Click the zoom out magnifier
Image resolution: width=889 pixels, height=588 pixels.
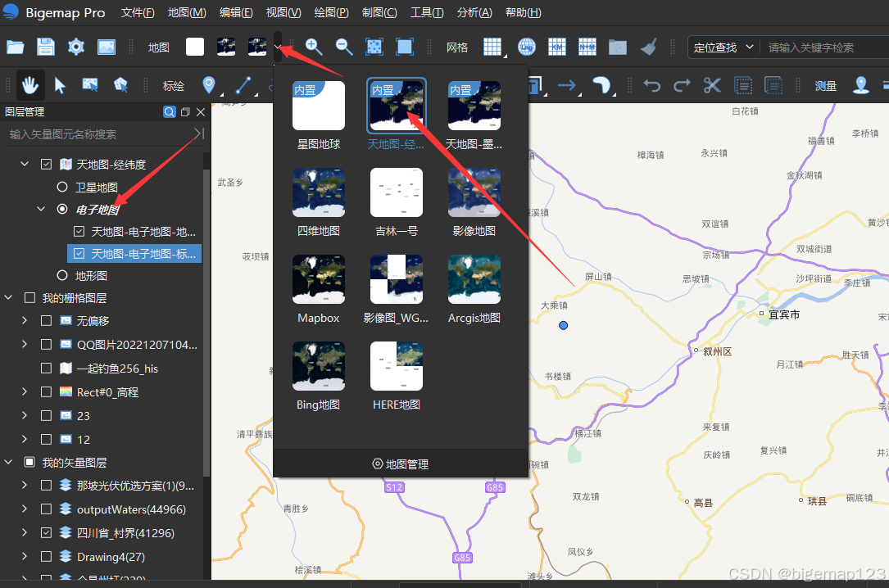344,47
